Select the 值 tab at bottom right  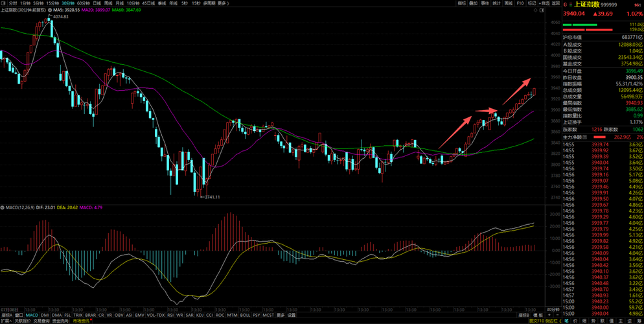coord(611,321)
